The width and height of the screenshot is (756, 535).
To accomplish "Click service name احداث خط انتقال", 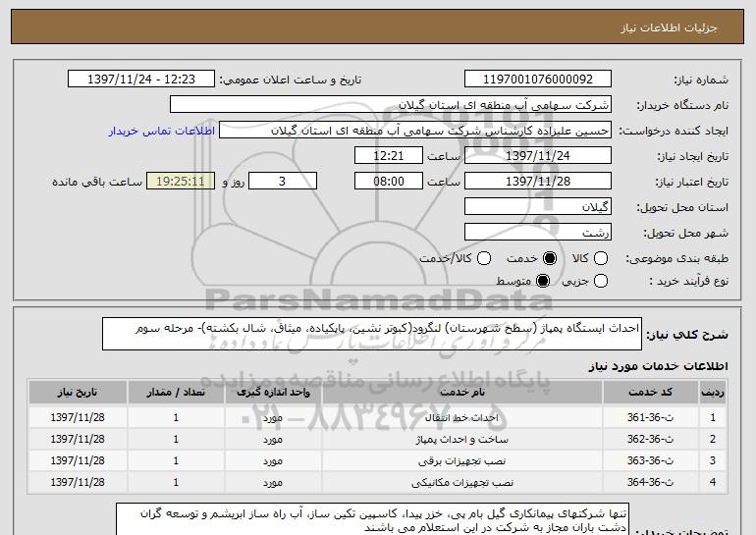I will click(461, 417).
